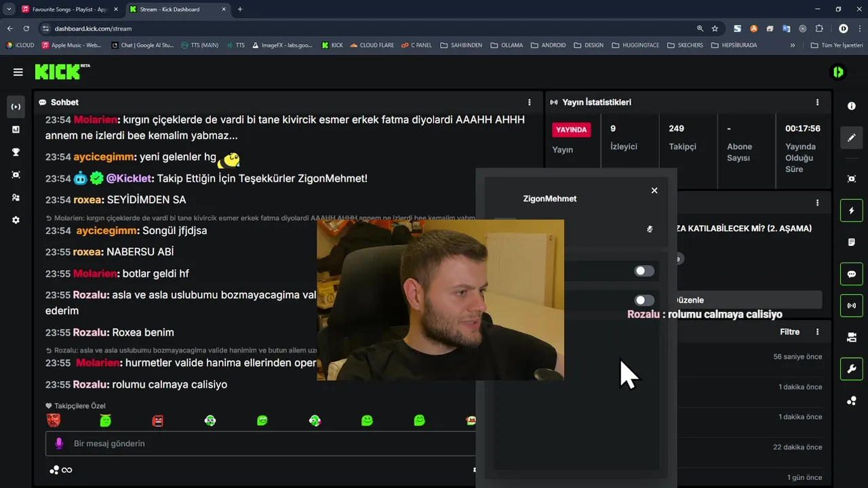
Task: Pick the red angry block emote
Action: click(x=158, y=421)
